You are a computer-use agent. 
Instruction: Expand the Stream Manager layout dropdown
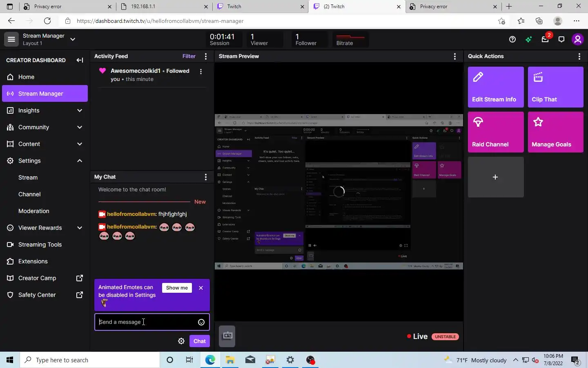coord(73,39)
